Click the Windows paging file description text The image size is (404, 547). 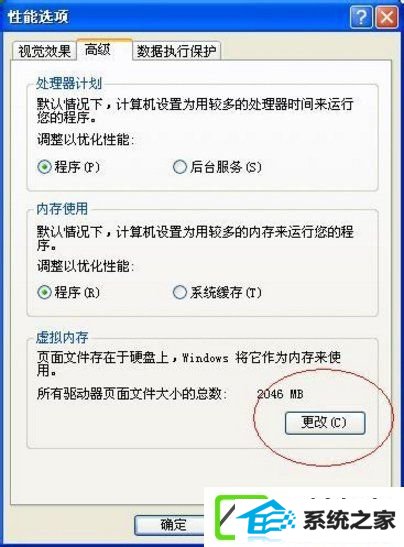pyautogui.click(x=189, y=364)
